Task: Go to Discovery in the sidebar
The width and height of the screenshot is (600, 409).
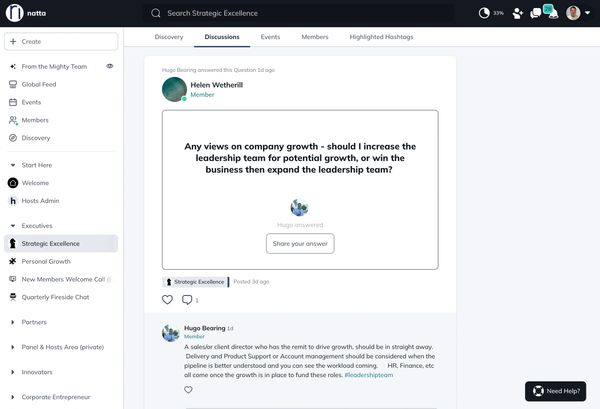Action: click(x=35, y=138)
